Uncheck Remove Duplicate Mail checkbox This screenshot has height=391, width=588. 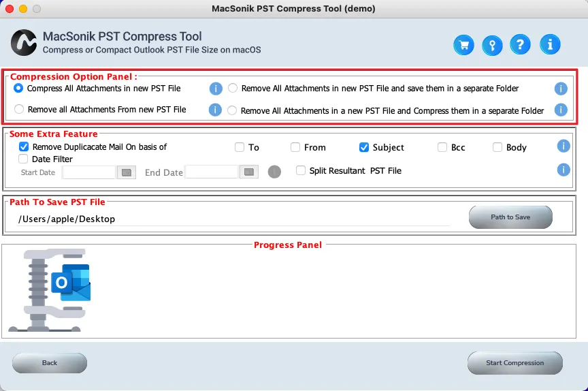coord(24,146)
